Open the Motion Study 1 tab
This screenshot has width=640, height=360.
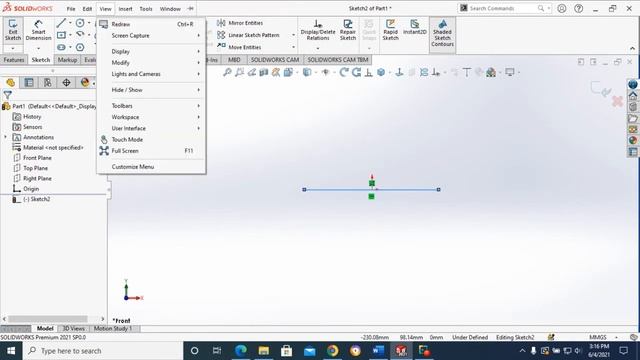(113, 329)
